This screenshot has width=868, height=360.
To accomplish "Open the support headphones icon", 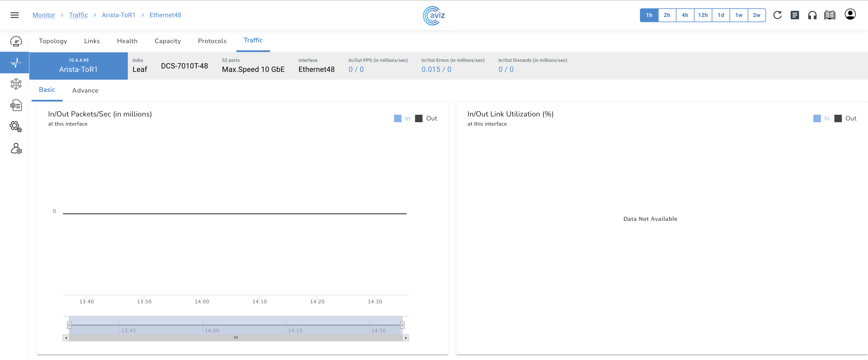I will point(812,15).
